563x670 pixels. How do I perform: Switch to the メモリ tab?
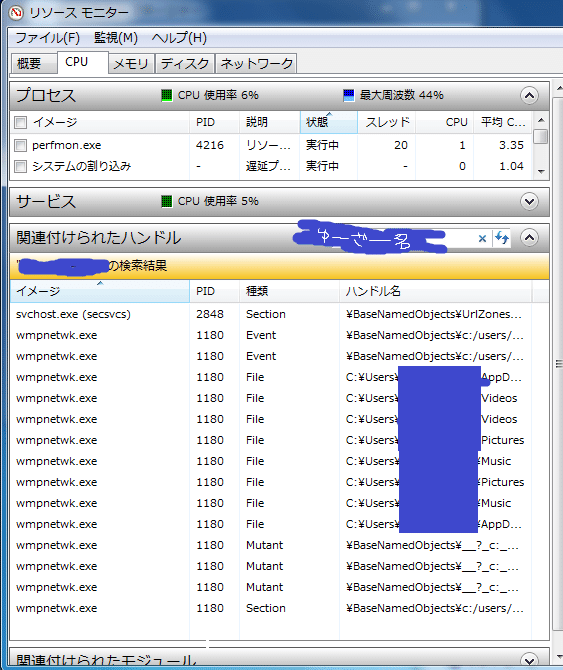pos(131,64)
